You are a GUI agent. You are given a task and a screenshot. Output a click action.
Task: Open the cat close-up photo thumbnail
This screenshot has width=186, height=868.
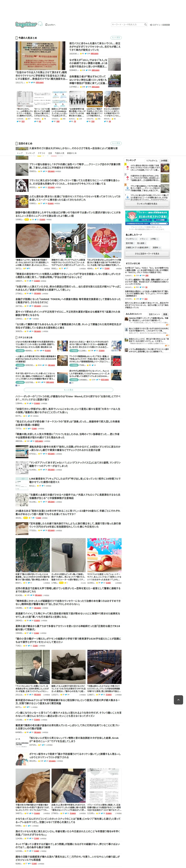click(x=68, y=667)
